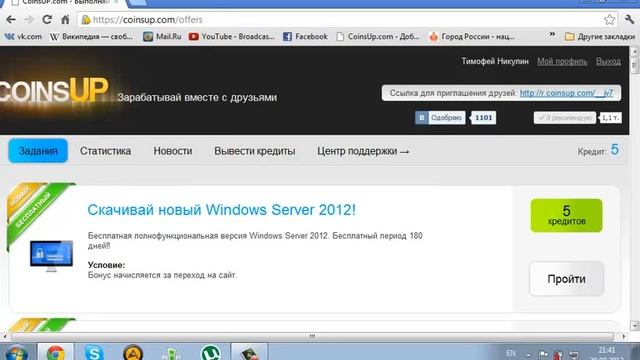The height and width of the screenshot is (360, 640).
Task: Click the Кредит balance value 5
Action: tap(615, 150)
